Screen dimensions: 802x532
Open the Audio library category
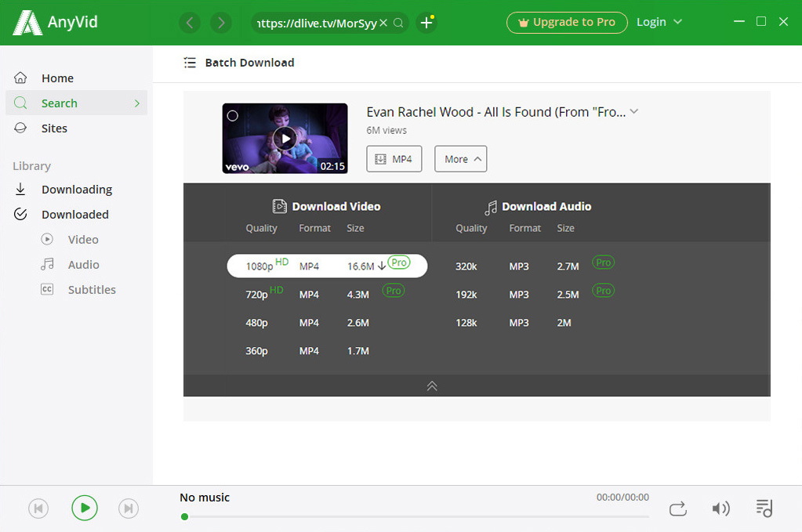point(83,264)
